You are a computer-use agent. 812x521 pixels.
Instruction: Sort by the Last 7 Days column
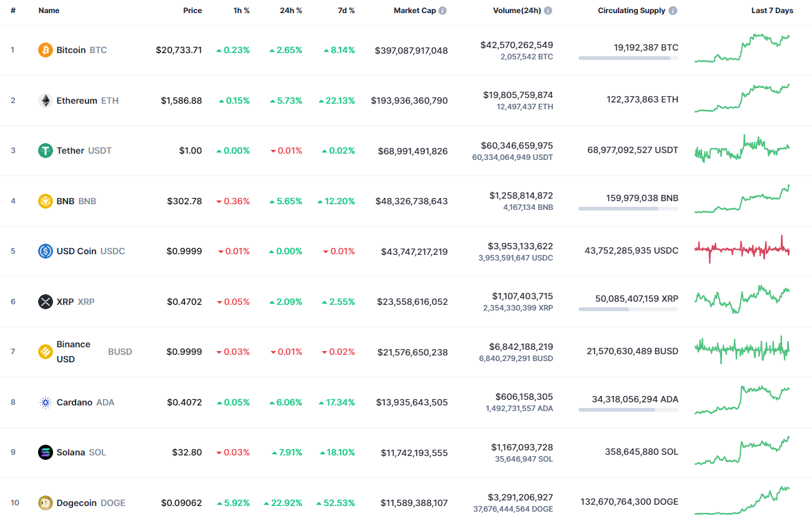(772, 11)
